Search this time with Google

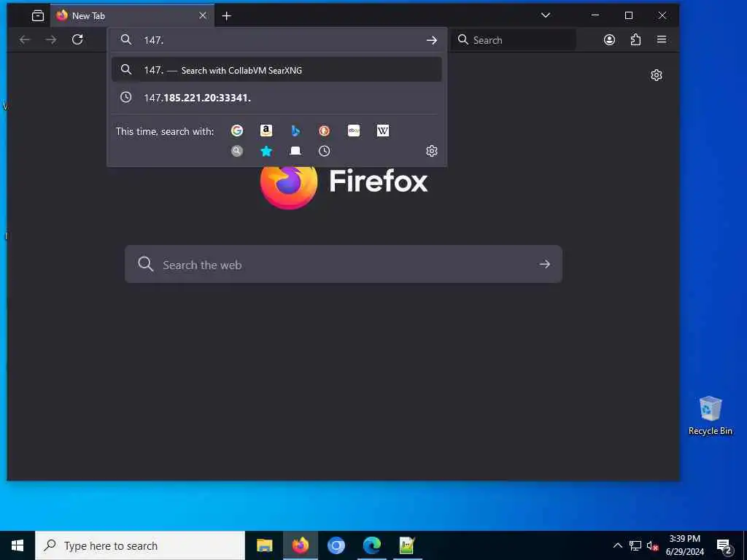[x=237, y=131]
